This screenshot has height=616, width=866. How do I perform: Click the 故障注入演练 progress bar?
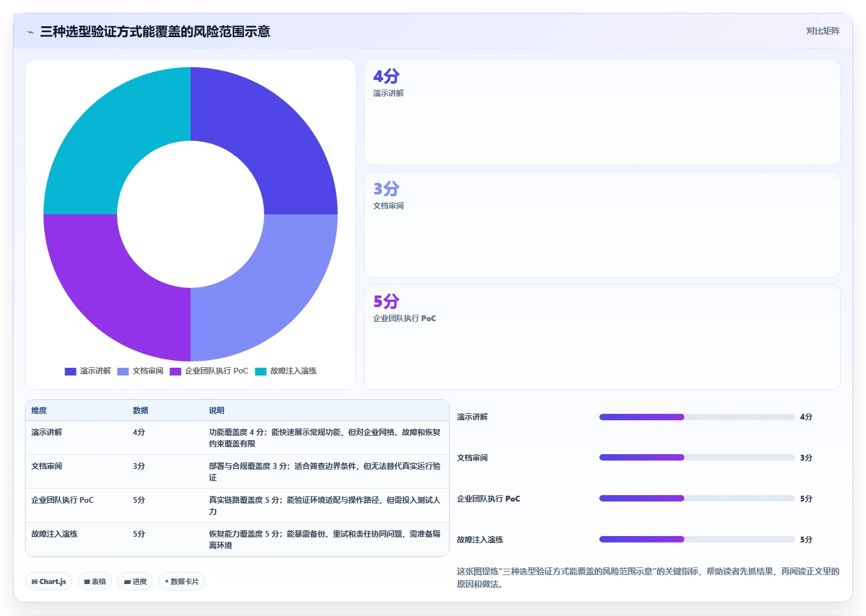pos(697,540)
